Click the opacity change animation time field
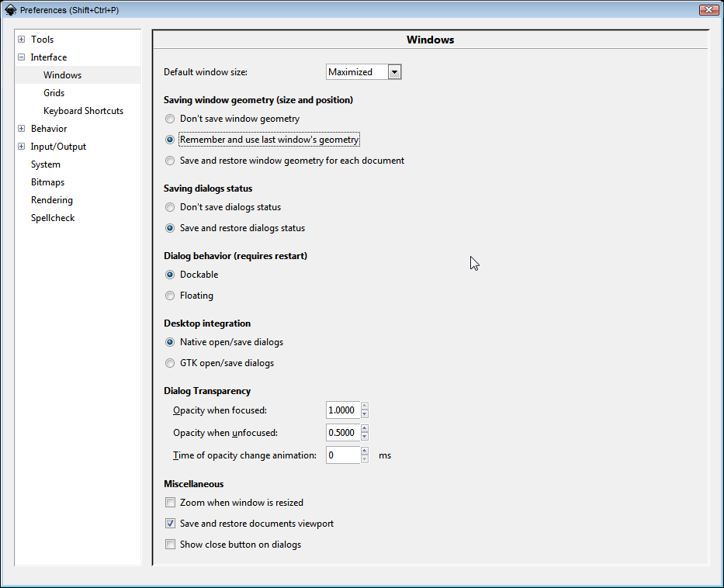724x588 pixels. (341, 455)
